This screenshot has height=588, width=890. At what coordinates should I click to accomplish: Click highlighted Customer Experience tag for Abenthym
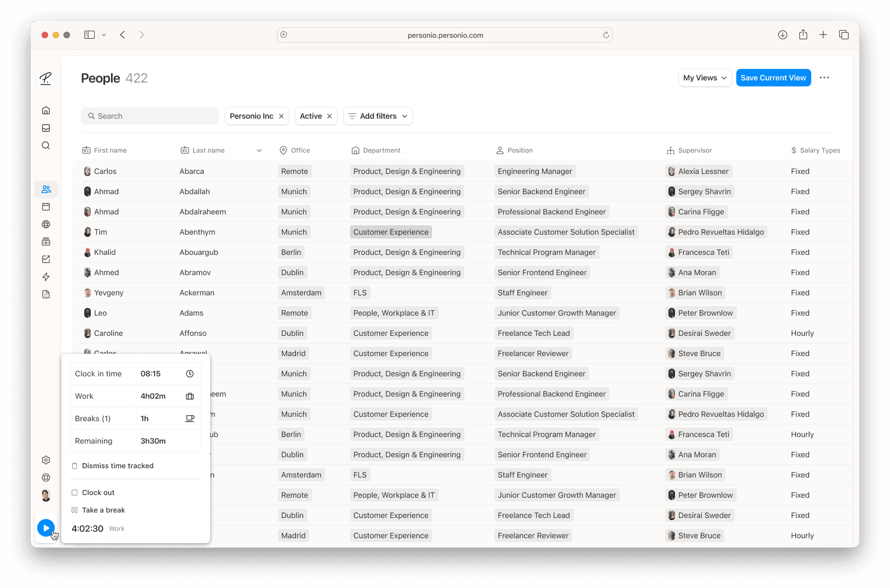[x=391, y=232]
